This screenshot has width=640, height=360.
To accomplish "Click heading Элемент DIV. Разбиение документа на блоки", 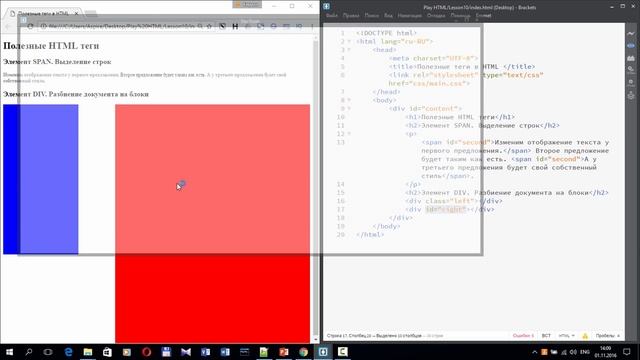I will click(76, 94).
